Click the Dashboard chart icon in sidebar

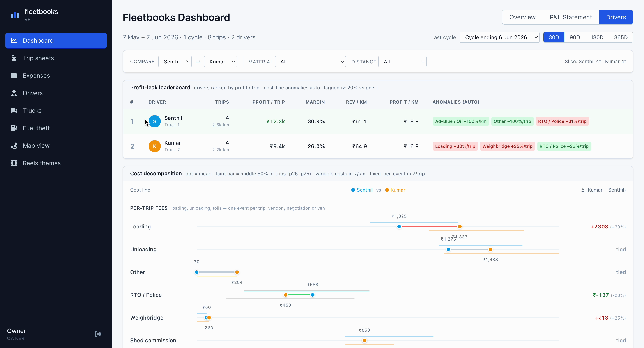coord(14,40)
